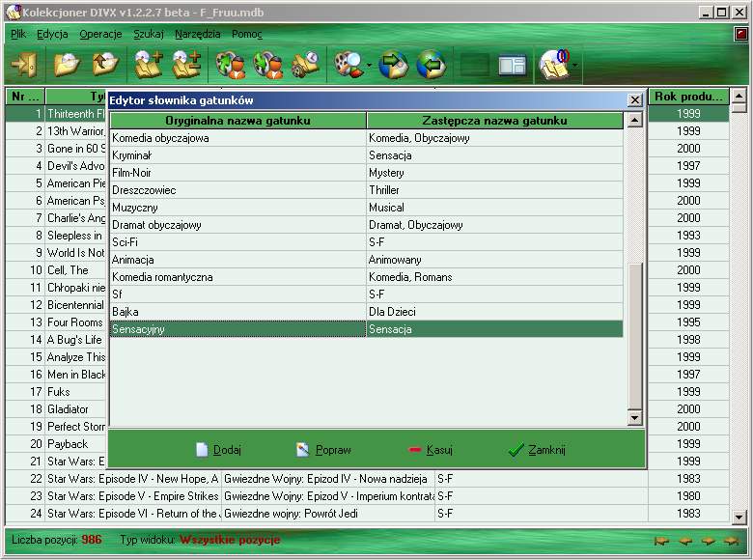Click the open folder toolbar icon
The height and width of the screenshot is (560, 753).
[x=66, y=66]
